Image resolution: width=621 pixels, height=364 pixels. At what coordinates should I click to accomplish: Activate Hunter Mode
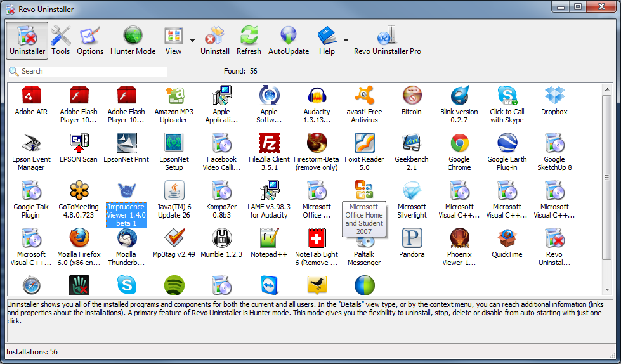click(x=133, y=41)
